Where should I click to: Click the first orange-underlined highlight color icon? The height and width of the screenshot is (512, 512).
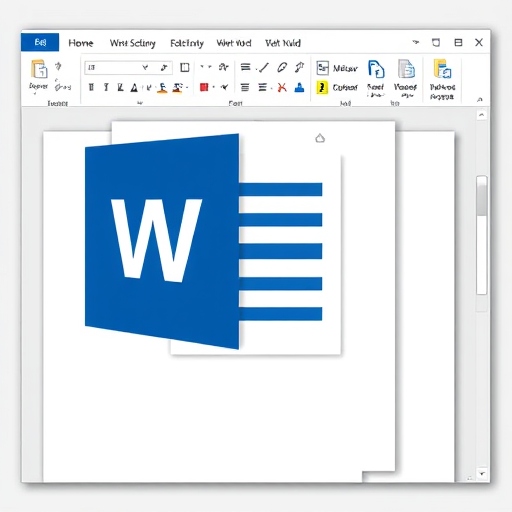tap(162, 88)
